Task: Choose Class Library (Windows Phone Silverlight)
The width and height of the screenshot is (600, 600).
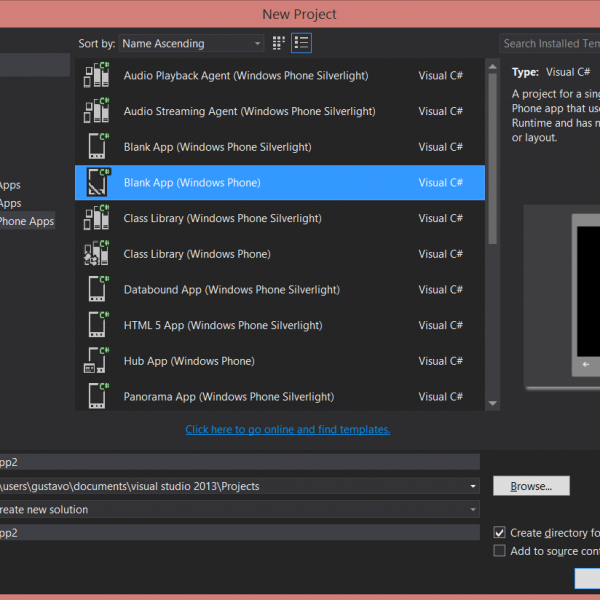Action: pos(222,218)
